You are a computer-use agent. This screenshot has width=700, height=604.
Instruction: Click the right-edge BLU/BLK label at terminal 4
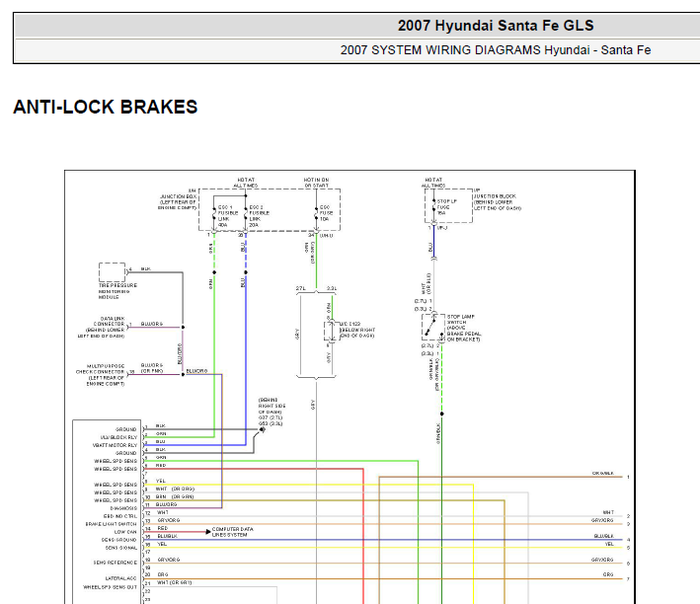tap(603, 536)
